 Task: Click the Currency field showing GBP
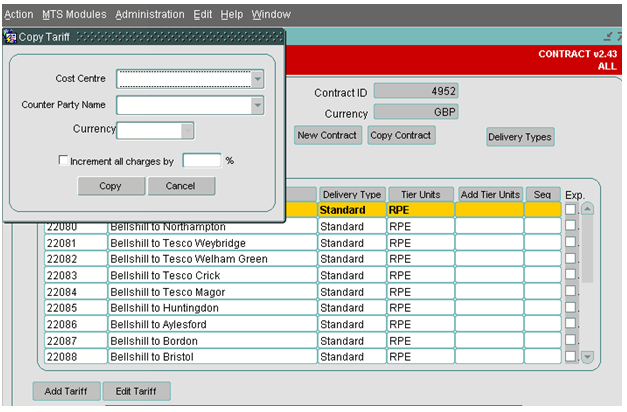[416, 112]
